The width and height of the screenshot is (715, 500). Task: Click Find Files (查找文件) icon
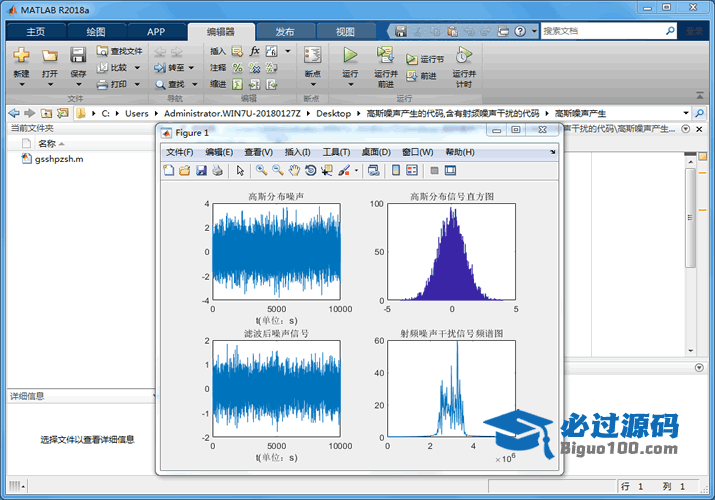click(102, 51)
